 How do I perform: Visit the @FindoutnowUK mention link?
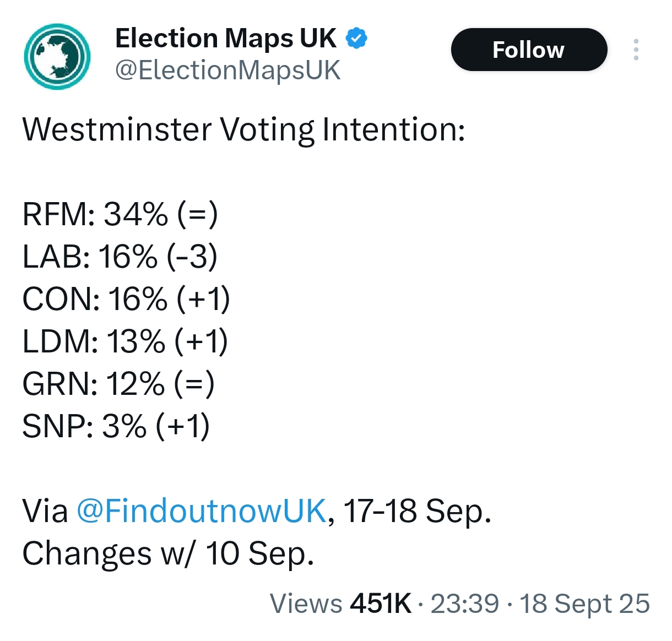tap(202, 510)
